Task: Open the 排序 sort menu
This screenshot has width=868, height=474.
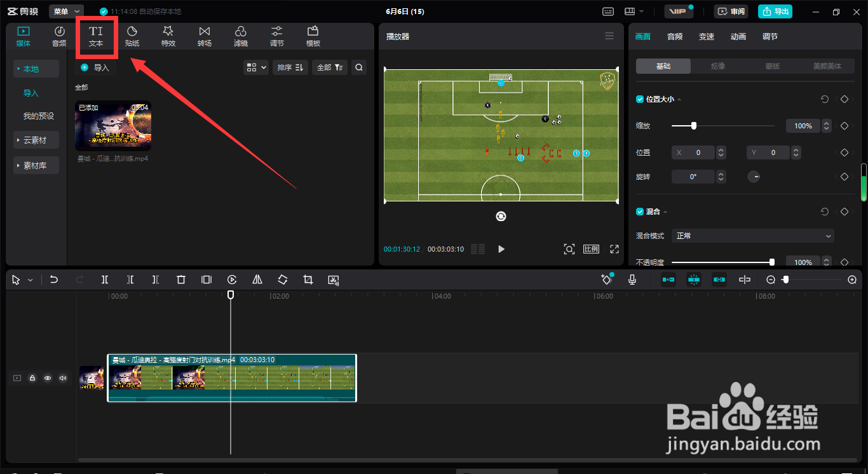Action: point(290,67)
